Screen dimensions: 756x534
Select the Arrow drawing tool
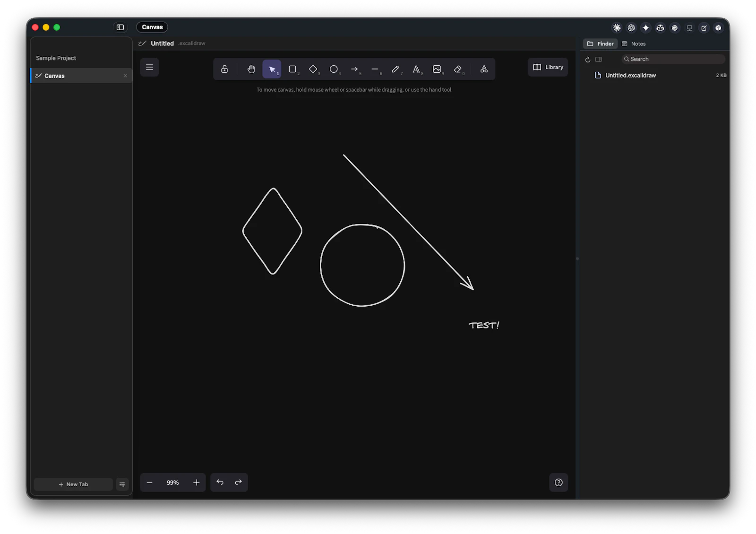click(354, 69)
